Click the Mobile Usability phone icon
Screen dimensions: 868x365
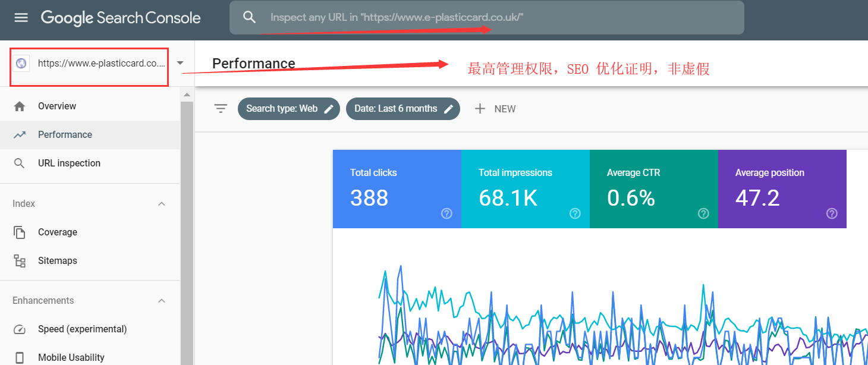click(20, 357)
